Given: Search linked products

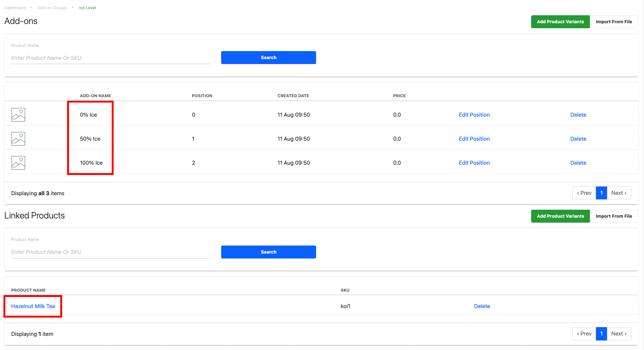Looking at the screenshot, I should [x=268, y=252].
